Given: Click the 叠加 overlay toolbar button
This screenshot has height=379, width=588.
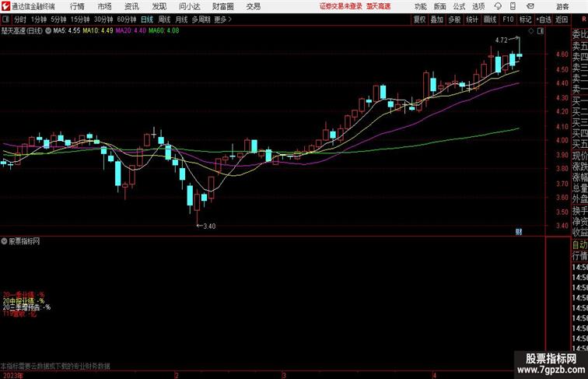Looking at the screenshot, I should [437, 19].
